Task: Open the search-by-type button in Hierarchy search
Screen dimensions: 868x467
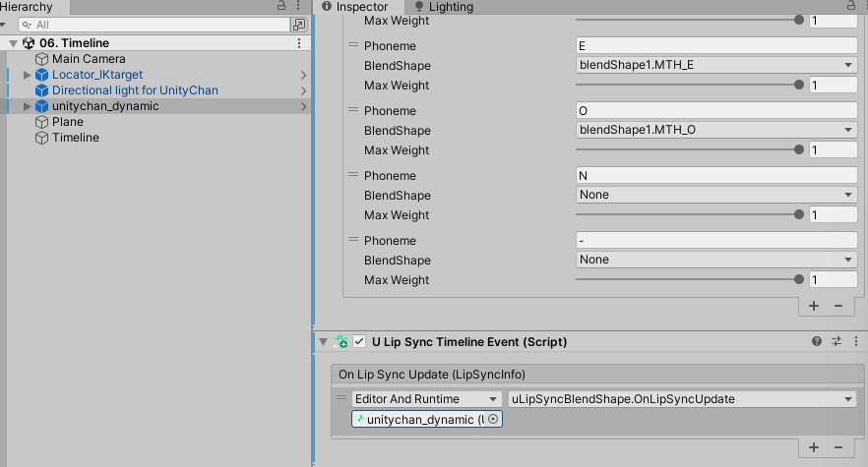Action: click(x=299, y=25)
